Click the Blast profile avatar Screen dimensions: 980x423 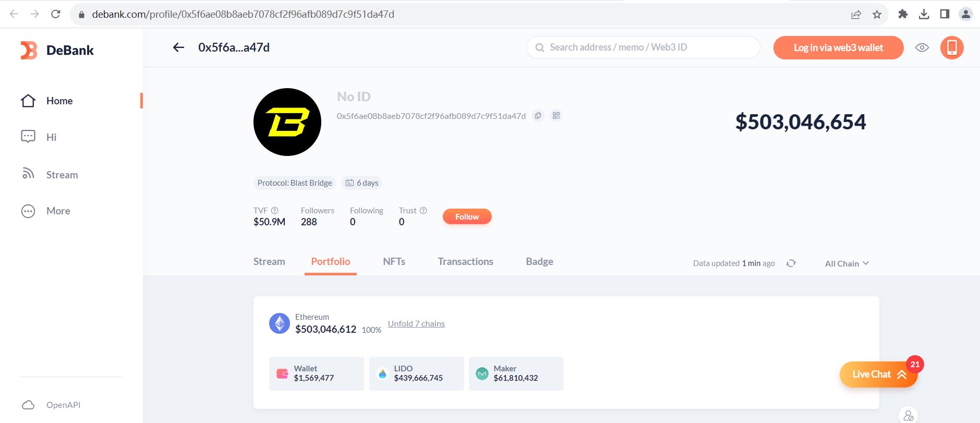(287, 122)
